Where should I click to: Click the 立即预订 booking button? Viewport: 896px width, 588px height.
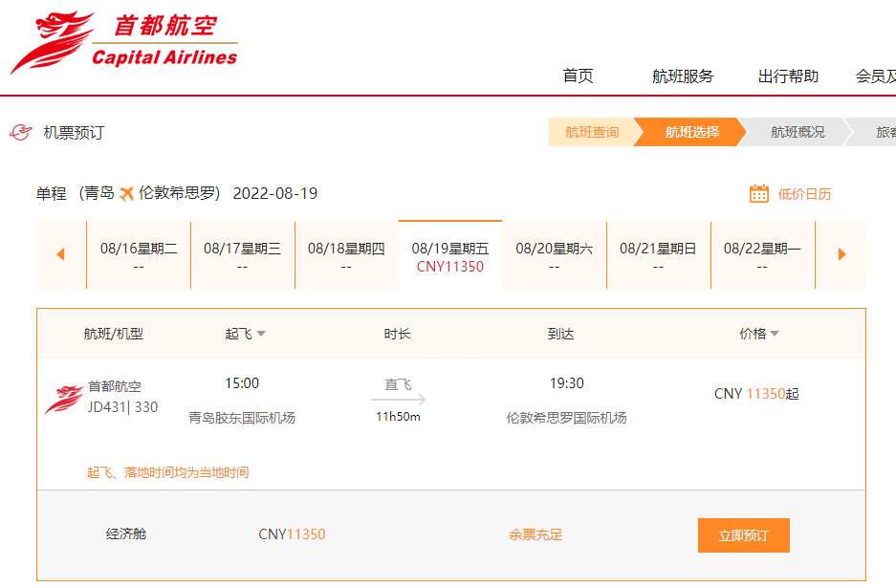(743, 535)
